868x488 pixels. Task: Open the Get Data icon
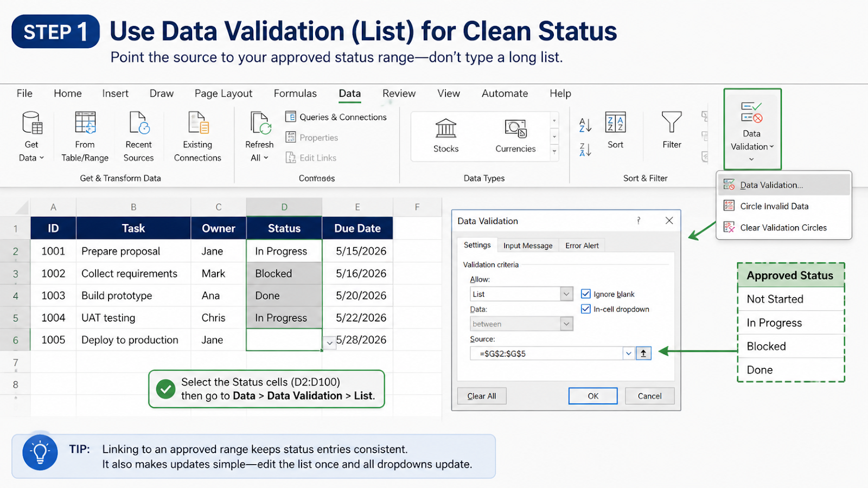click(x=32, y=123)
